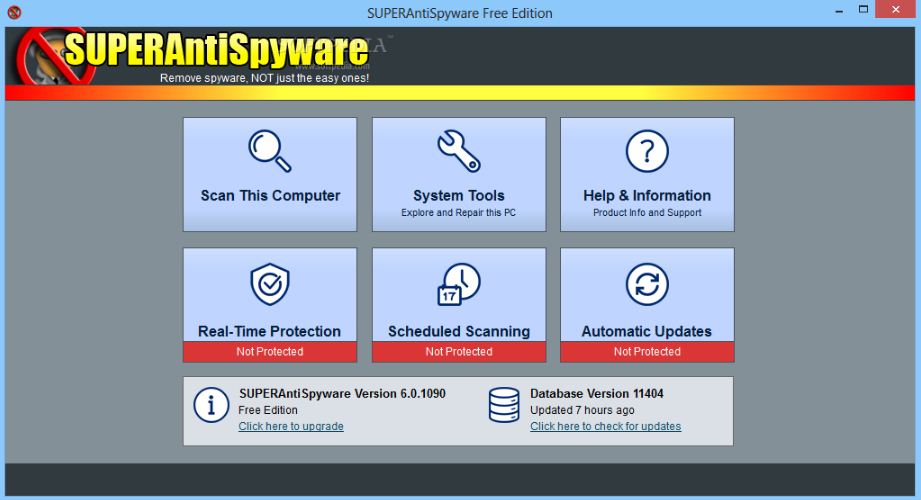The height and width of the screenshot is (500, 921).
Task: Follow Click here to upgrade link
Action: (x=291, y=427)
